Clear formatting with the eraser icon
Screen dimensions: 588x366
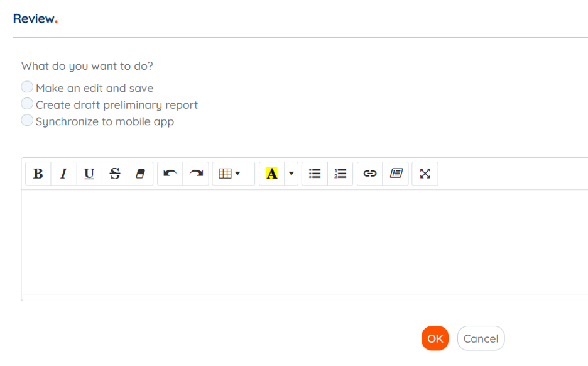point(140,174)
